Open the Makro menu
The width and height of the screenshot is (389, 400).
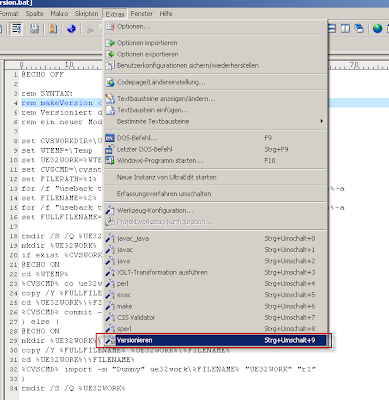pyautogui.click(x=59, y=14)
